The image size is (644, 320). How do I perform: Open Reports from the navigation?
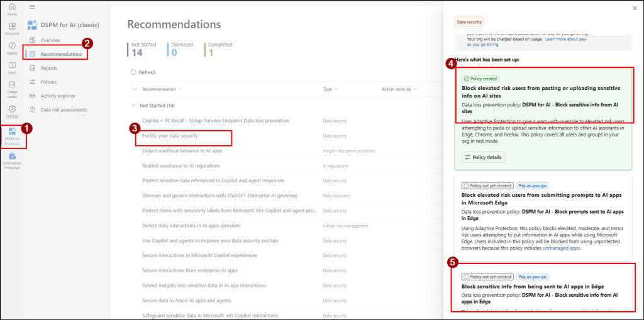point(49,68)
